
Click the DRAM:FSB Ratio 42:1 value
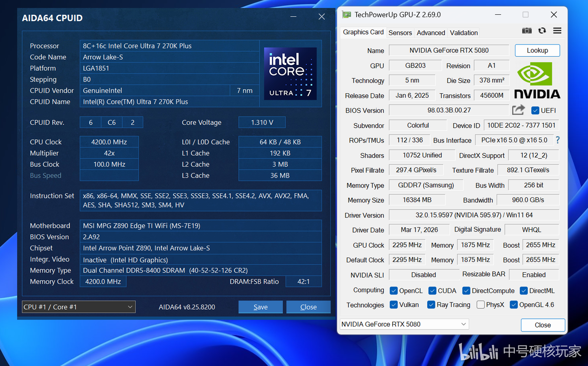(x=303, y=282)
